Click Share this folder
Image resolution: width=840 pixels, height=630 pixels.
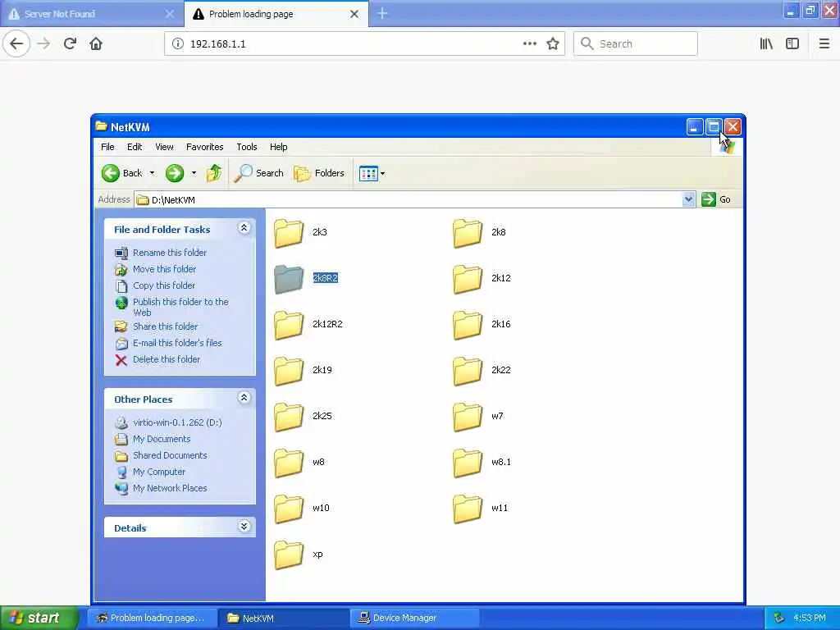coord(165,326)
